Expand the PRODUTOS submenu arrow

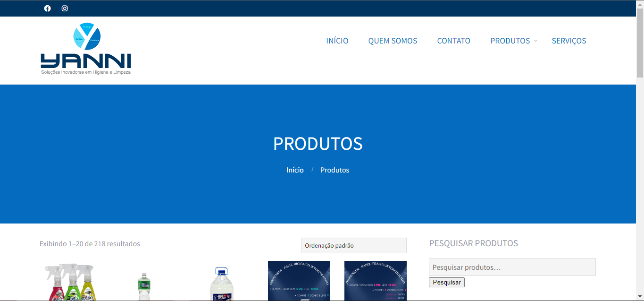tap(535, 41)
